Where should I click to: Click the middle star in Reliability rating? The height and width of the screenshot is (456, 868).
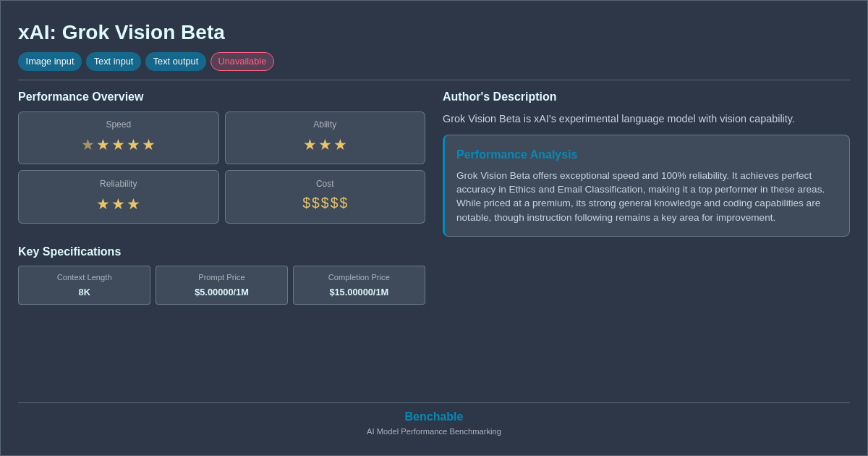(118, 203)
